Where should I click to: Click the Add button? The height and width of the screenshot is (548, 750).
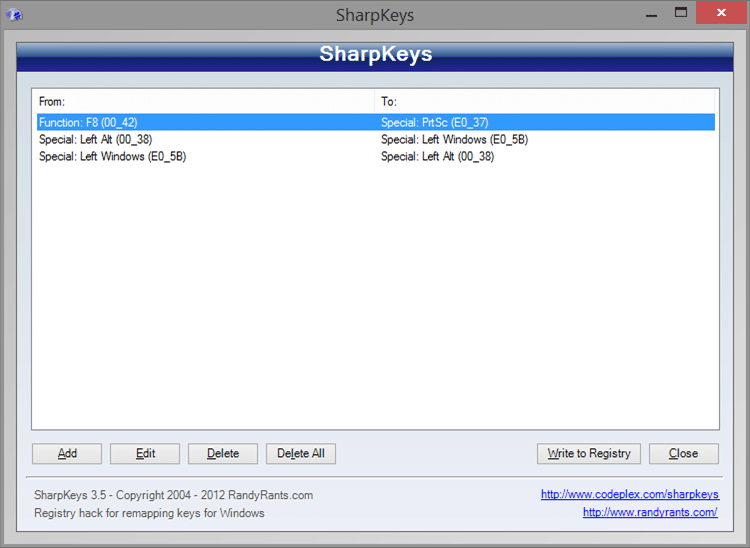pos(67,453)
